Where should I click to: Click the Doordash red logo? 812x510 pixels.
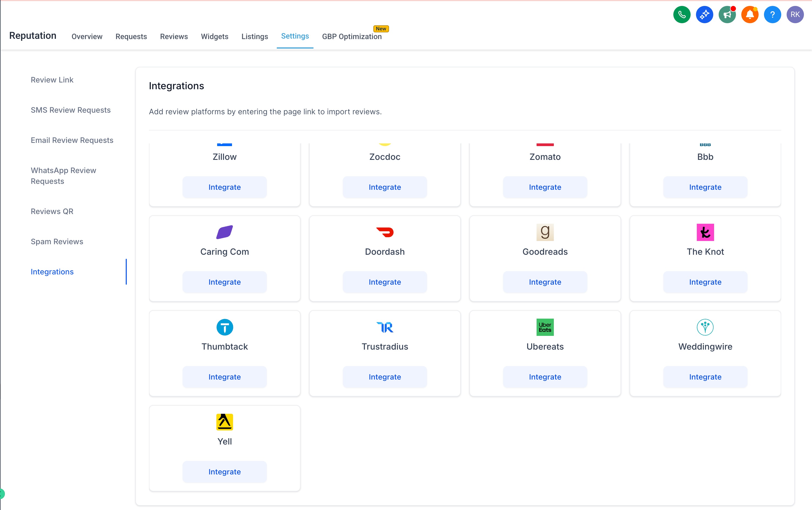(x=385, y=232)
